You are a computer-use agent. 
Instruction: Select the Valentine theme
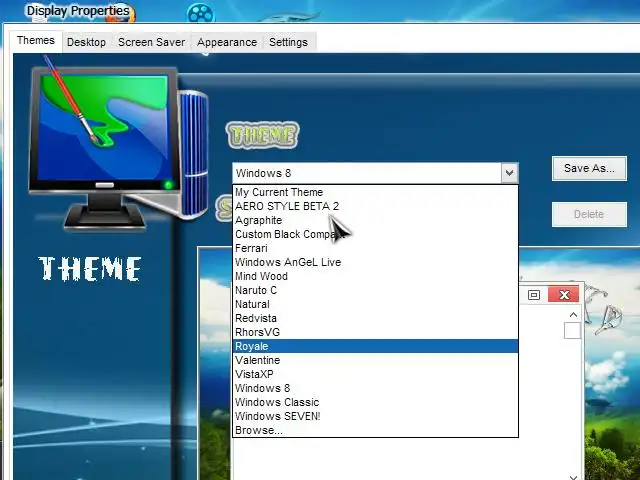click(375, 360)
